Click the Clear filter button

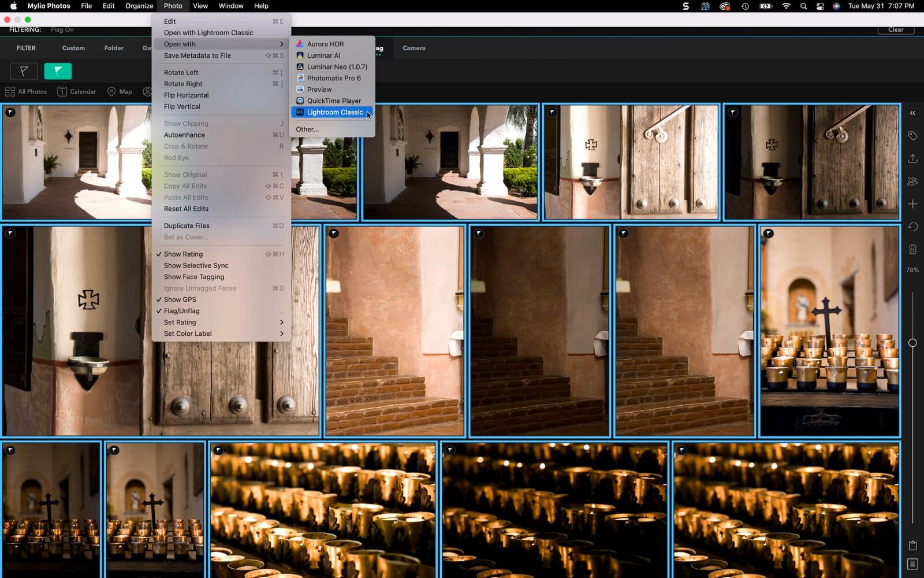coord(895,29)
